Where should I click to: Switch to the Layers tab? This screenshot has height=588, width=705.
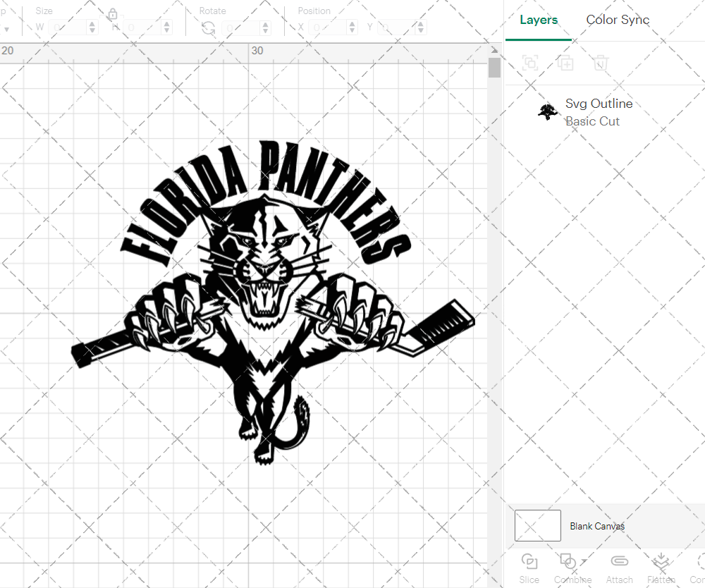point(538,20)
